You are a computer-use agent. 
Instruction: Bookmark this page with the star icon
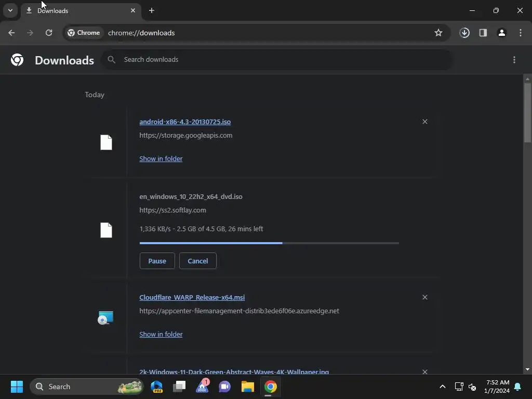[x=438, y=33]
